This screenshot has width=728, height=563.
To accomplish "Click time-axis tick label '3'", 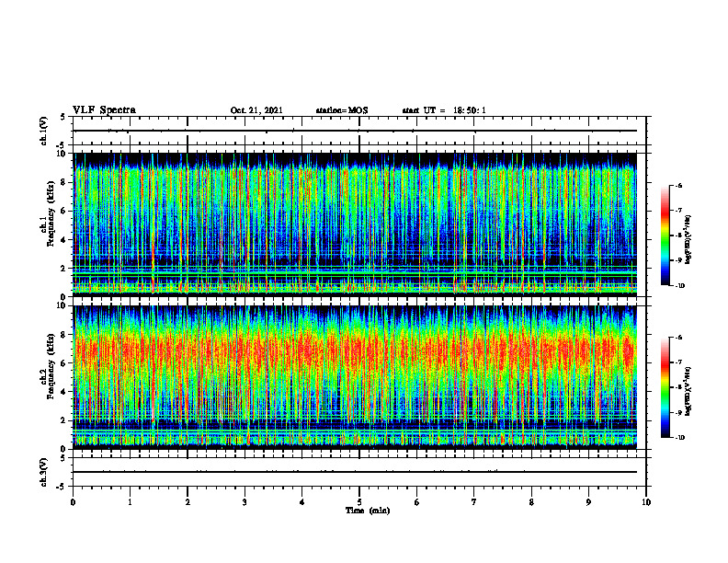I will click(x=245, y=502).
